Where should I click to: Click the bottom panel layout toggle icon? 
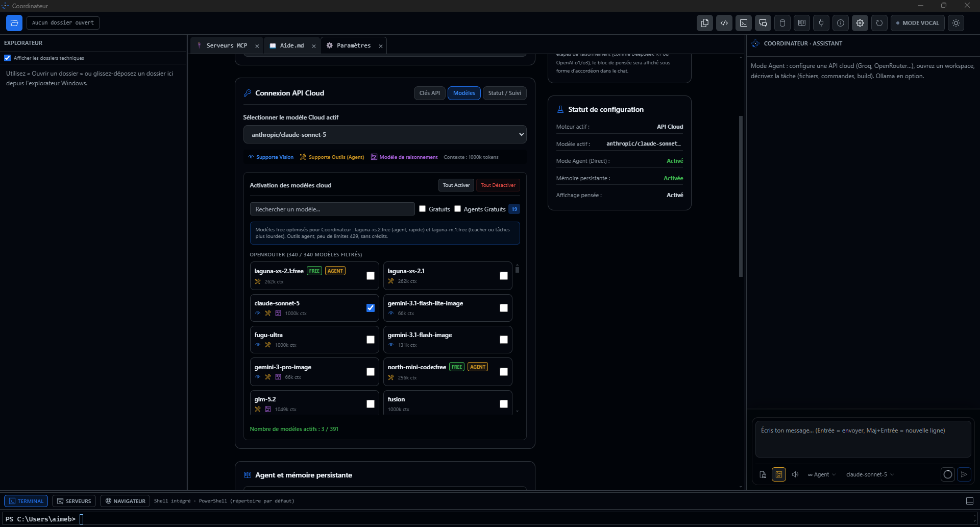tap(970, 501)
